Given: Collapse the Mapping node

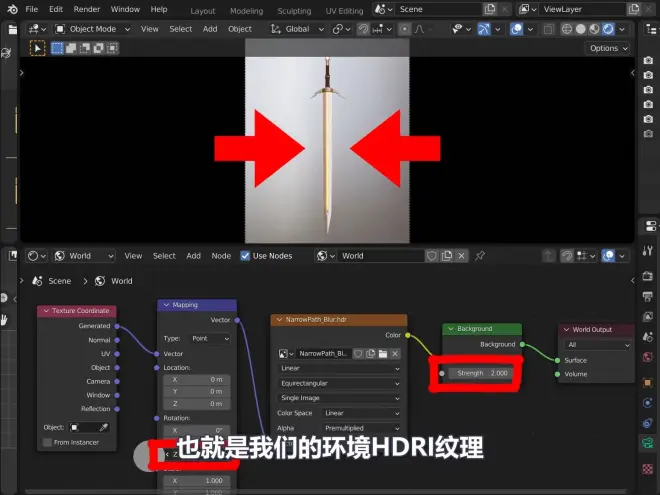Looking at the screenshot, I should point(166,305).
